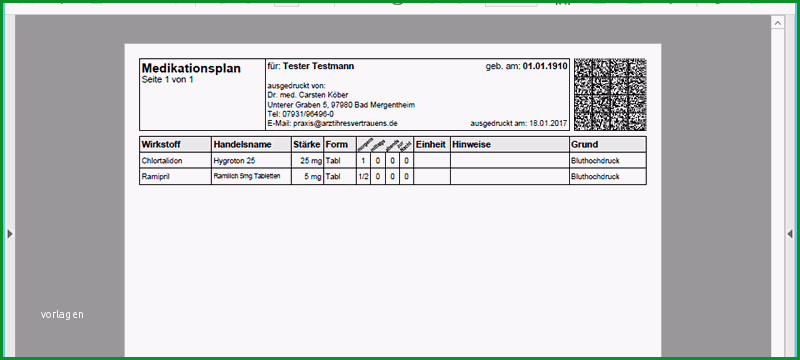This screenshot has width=800, height=360.
Task: Click the morning dose 1/2 in the Ramipril row
Action: (363, 176)
